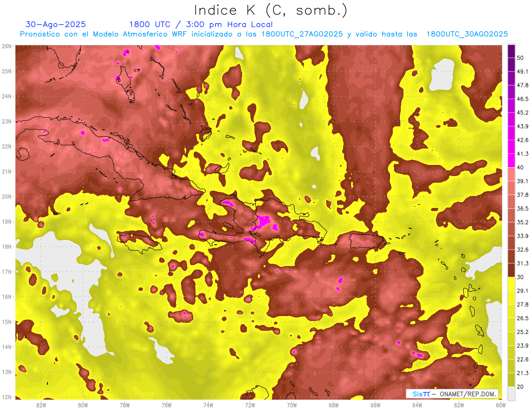Click the color scale value 41.3
This screenshot has width=532, height=411.
(523, 154)
